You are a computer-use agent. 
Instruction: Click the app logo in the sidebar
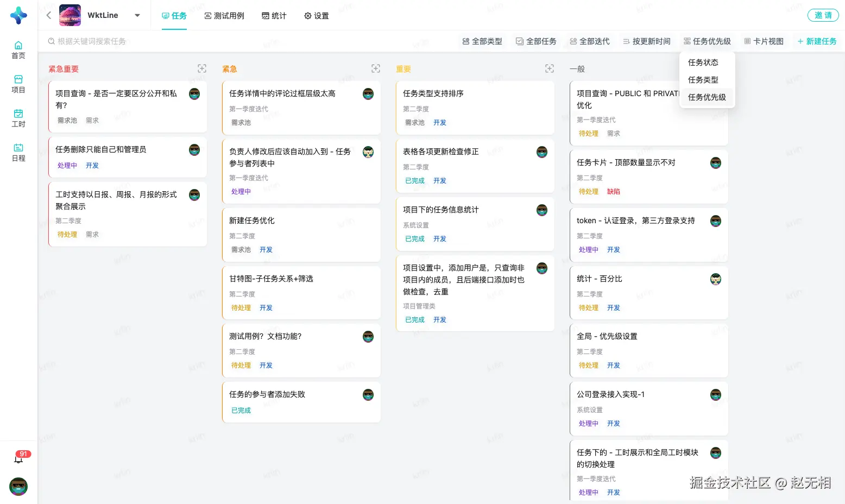[18, 15]
